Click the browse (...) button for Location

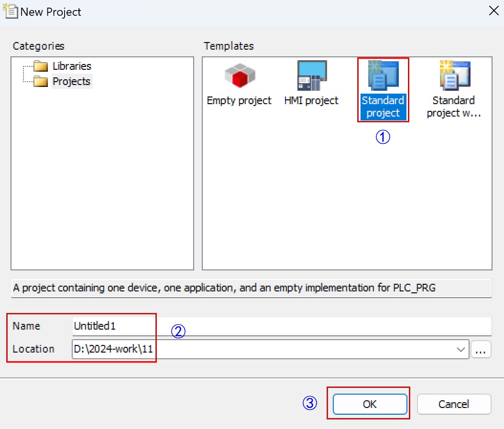coord(481,349)
